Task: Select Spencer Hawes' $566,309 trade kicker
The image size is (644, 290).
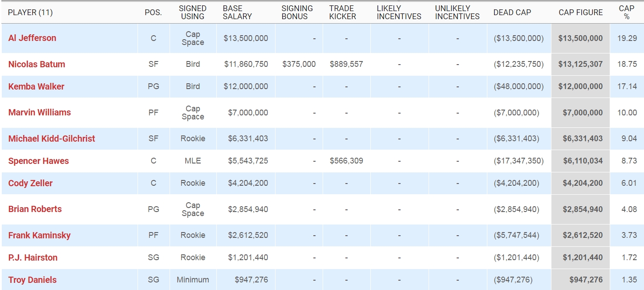Action: [346, 161]
